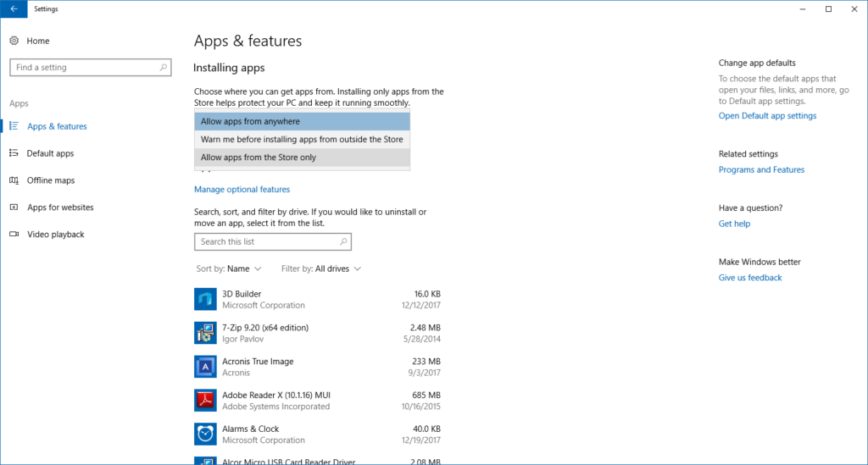Select Allow apps from anywhere option
Image resolution: width=868 pixels, height=465 pixels.
302,122
